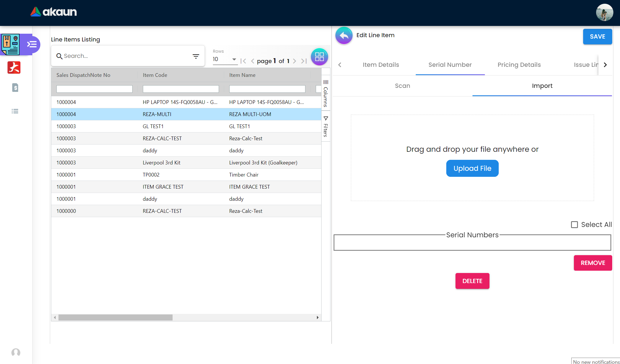Image resolution: width=620 pixels, height=364 pixels.
Task: Open the red PDF app icon in sidebar
Action: (14, 68)
